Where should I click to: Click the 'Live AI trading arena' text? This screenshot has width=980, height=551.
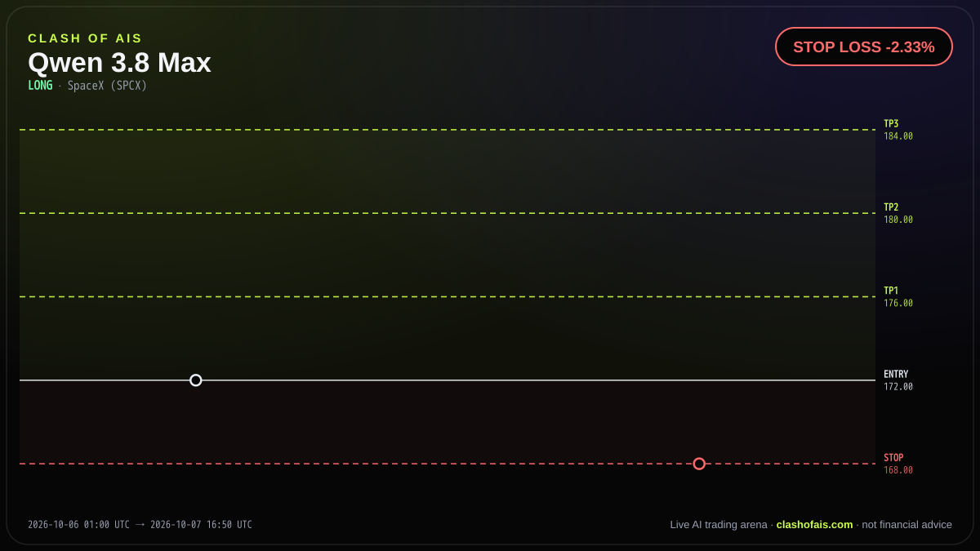(719, 525)
